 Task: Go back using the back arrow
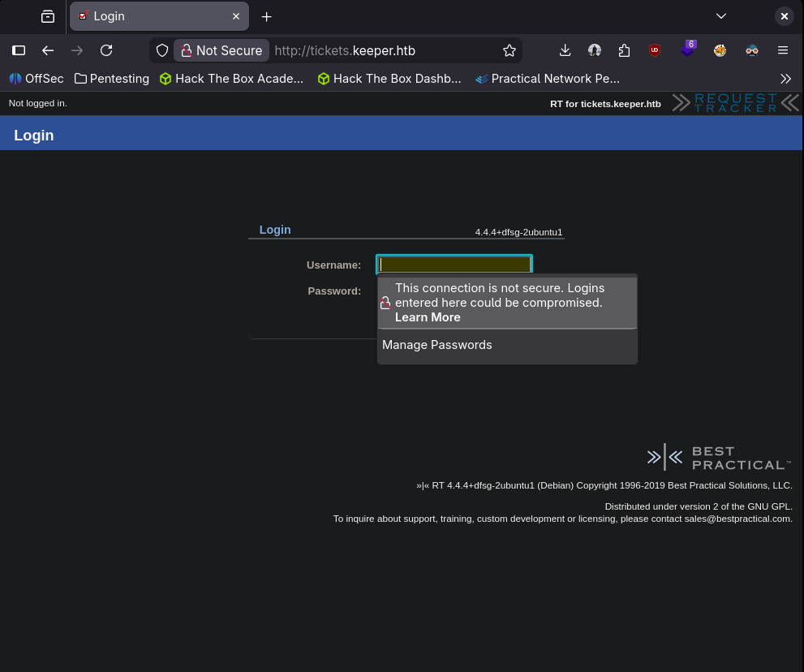[x=48, y=50]
